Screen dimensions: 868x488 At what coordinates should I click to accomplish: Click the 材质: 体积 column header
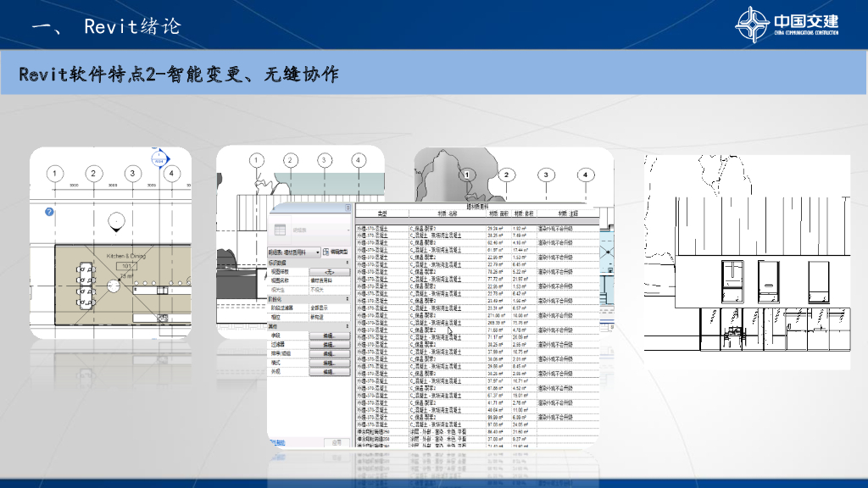[x=524, y=213]
